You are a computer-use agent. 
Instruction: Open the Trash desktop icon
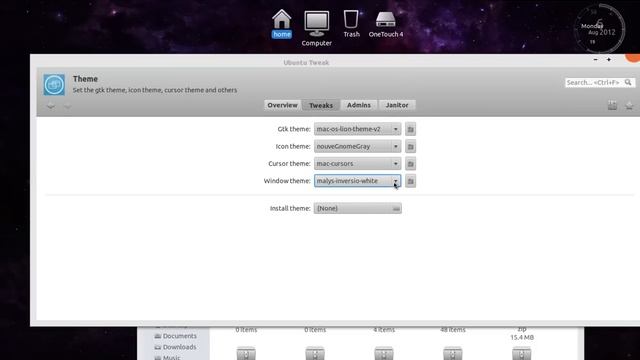[351, 24]
